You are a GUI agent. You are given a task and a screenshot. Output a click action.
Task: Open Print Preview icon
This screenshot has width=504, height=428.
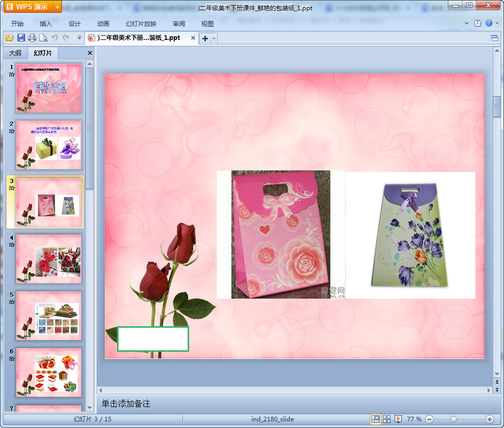[43, 38]
